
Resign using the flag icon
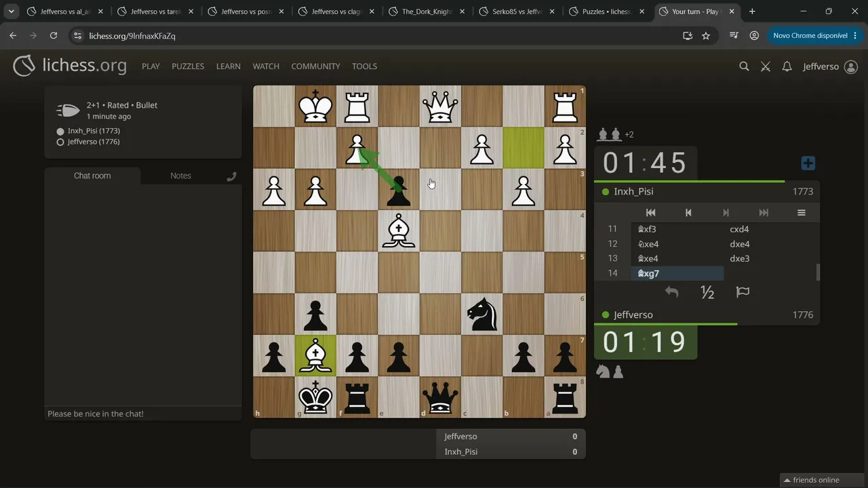(x=743, y=292)
